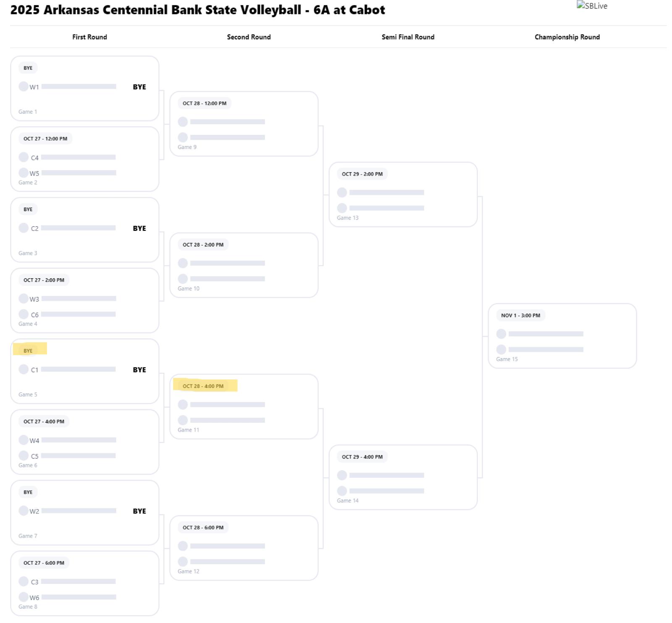Click the W6 team logo circle

[x=24, y=597]
